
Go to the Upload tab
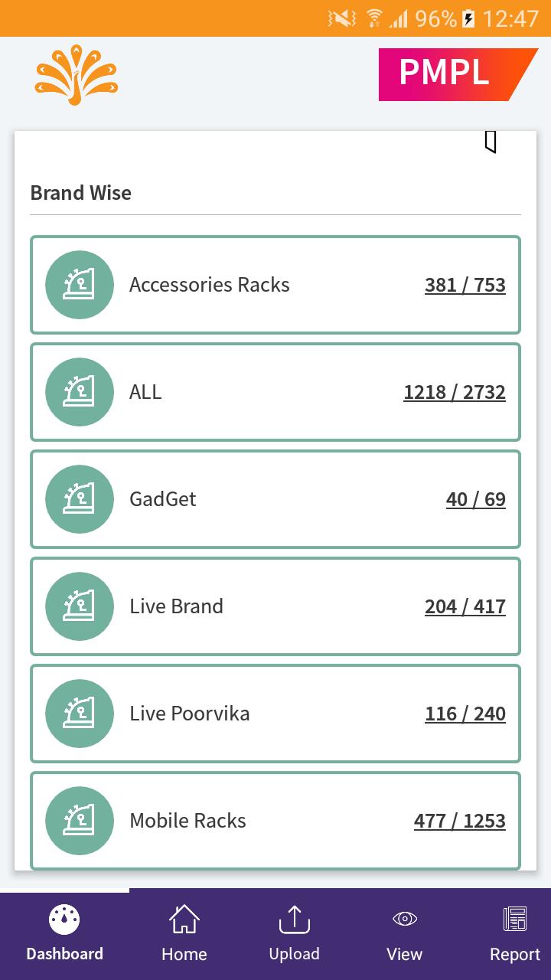(x=294, y=934)
